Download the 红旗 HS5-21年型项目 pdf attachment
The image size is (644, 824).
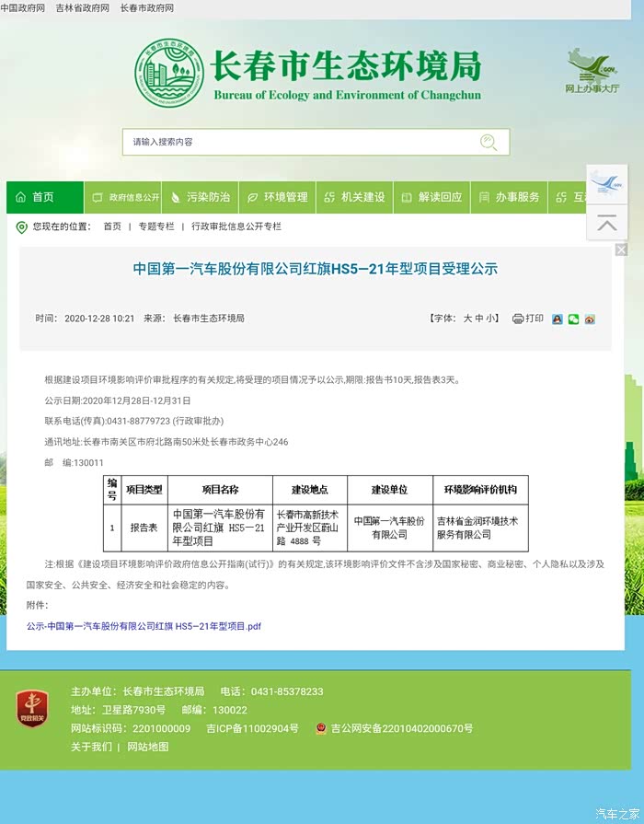[144, 626]
